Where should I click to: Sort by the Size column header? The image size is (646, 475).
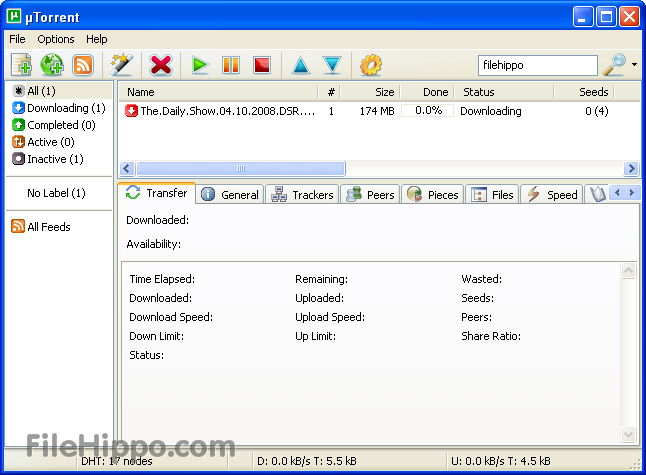(x=370, y=92)
